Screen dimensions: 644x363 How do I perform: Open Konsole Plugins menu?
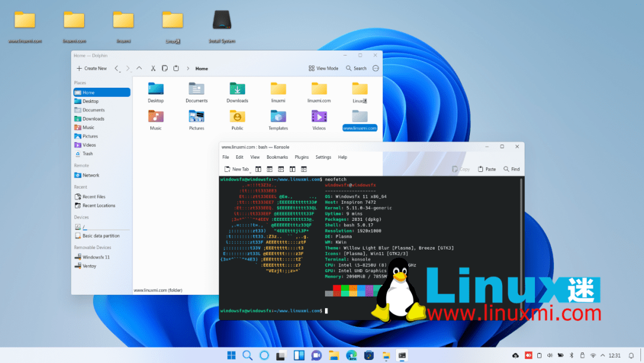(302, 157)
